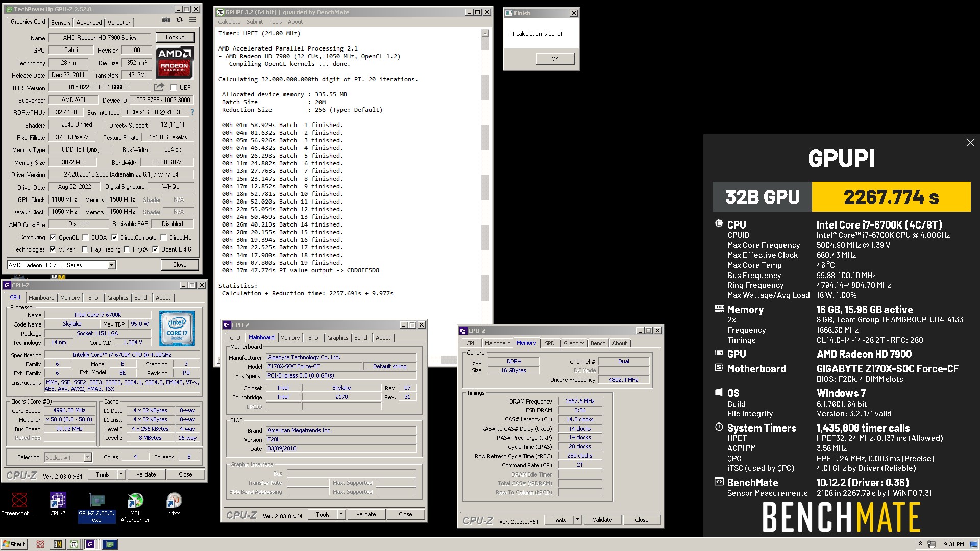Click the TechPowerUp GPU-Z title bar icon
Image resolution: width=980 pixels, height=551 pixels.
pyautogui.click(x=10, y=9)
